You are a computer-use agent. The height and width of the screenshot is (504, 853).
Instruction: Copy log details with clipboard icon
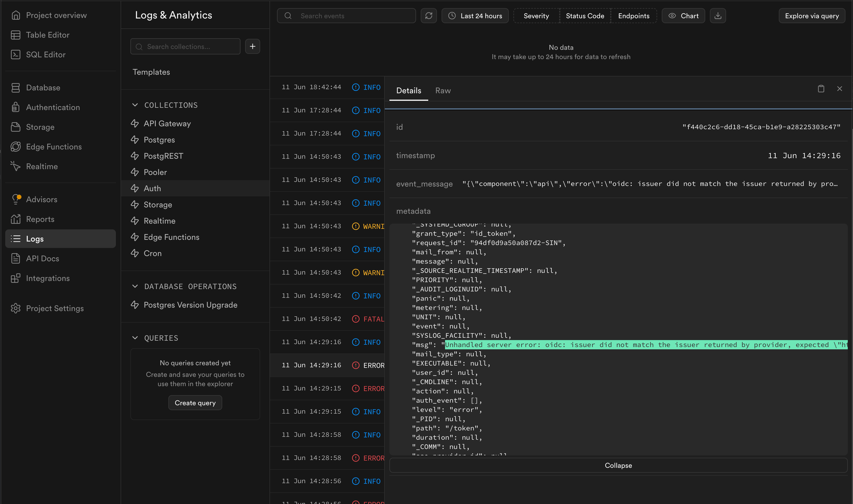coord(821,89)
